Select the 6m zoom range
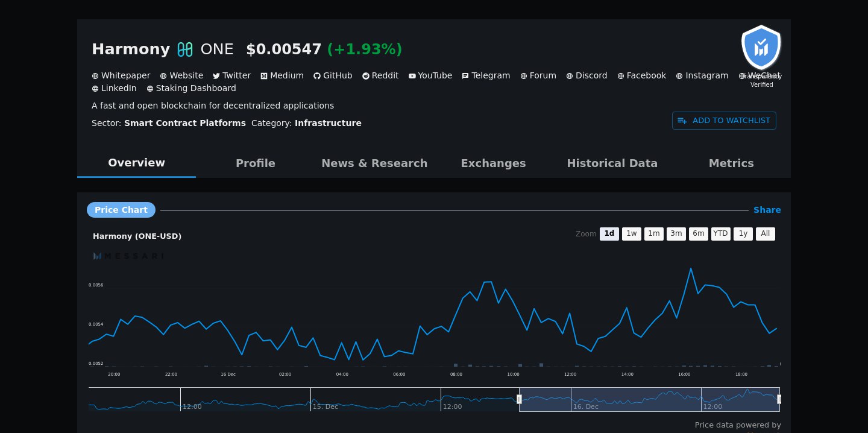The width and height of the screenshot is (868, 433). pyautogui.click(x=699, y=234)
